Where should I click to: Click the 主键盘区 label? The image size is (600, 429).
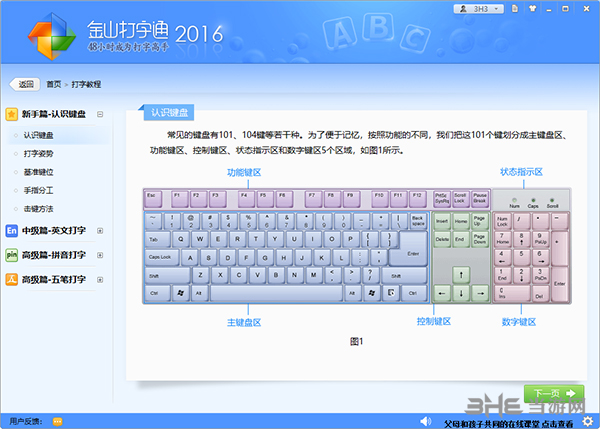[x=244, y=323]
